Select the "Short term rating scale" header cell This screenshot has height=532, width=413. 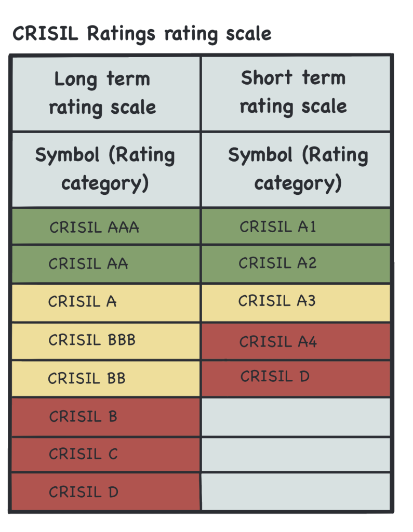point(295,92)
